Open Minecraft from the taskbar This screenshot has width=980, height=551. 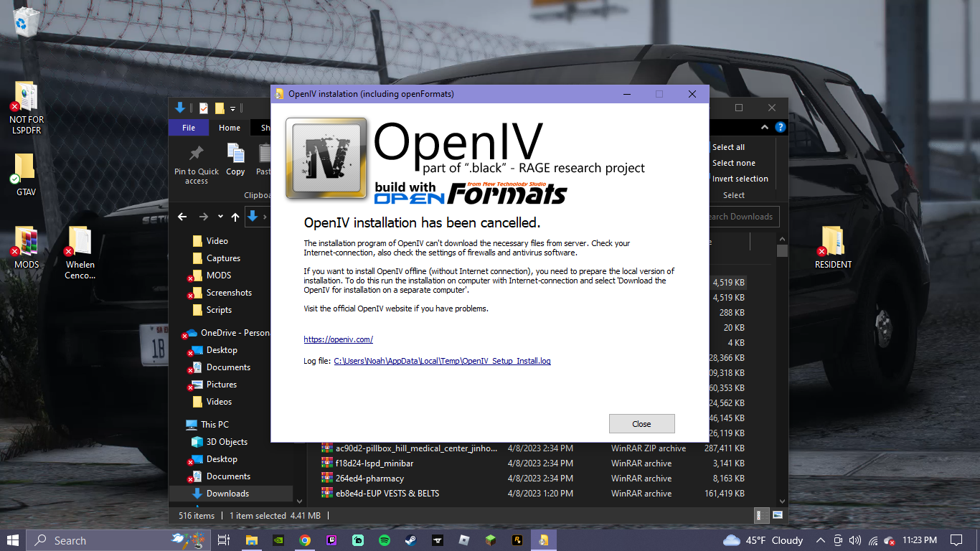pos(491,540)
